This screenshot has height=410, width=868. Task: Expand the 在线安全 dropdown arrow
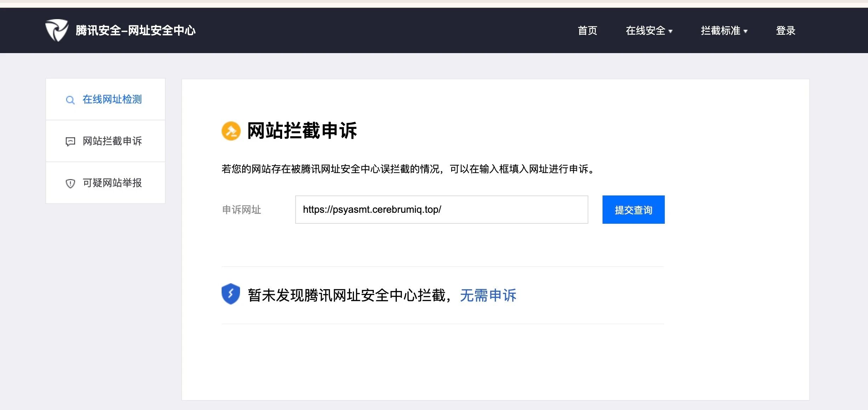point(670,32)
